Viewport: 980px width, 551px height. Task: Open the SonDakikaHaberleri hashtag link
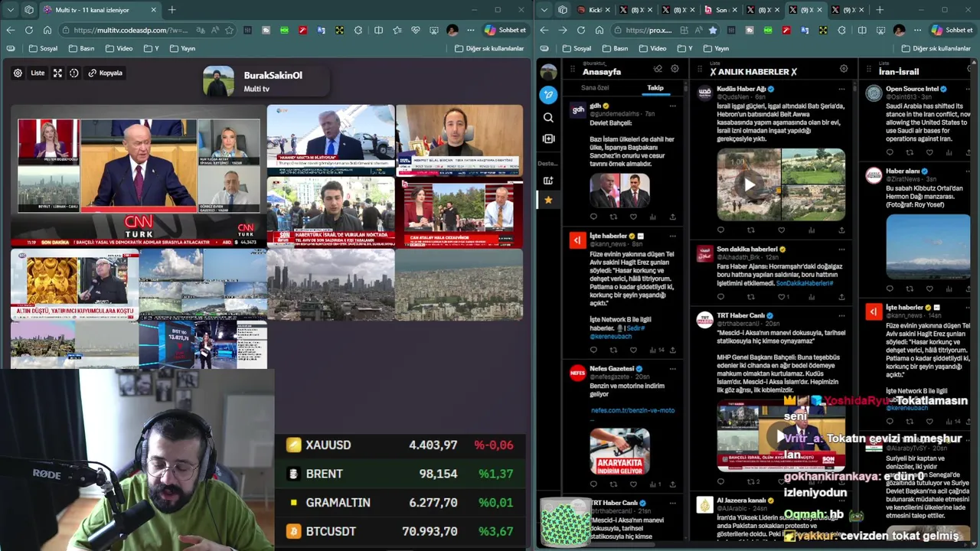point(804,283)
